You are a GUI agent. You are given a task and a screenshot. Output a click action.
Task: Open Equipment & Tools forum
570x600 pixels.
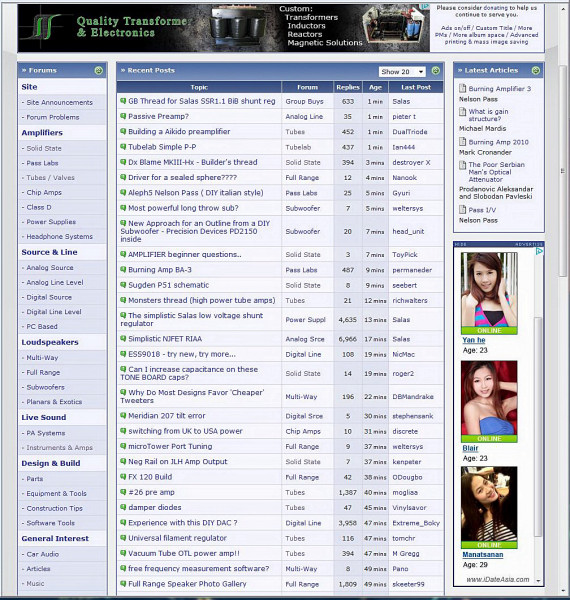point(56,494)
